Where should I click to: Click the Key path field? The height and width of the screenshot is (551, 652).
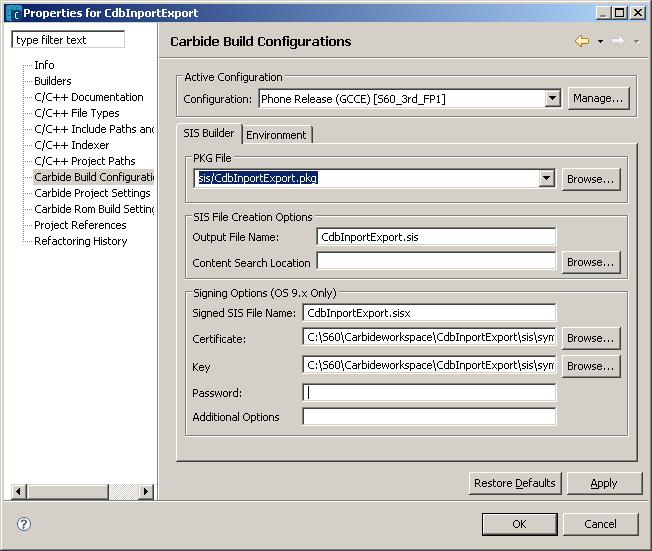[429, 365]
